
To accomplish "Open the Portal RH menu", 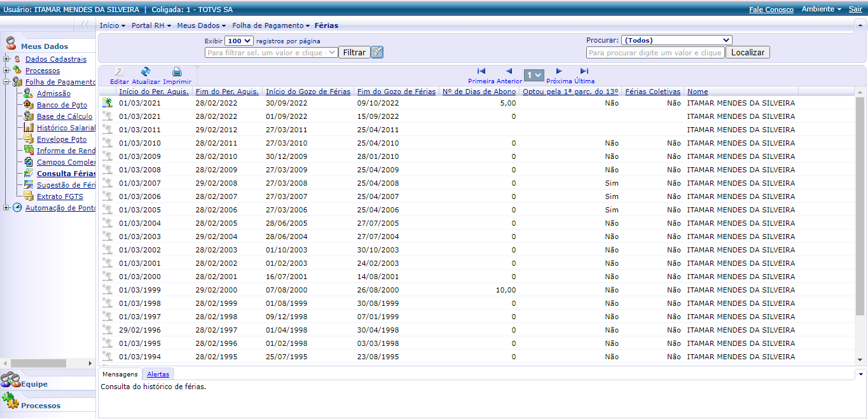I will pyautogui.click(x=149, y=25).
